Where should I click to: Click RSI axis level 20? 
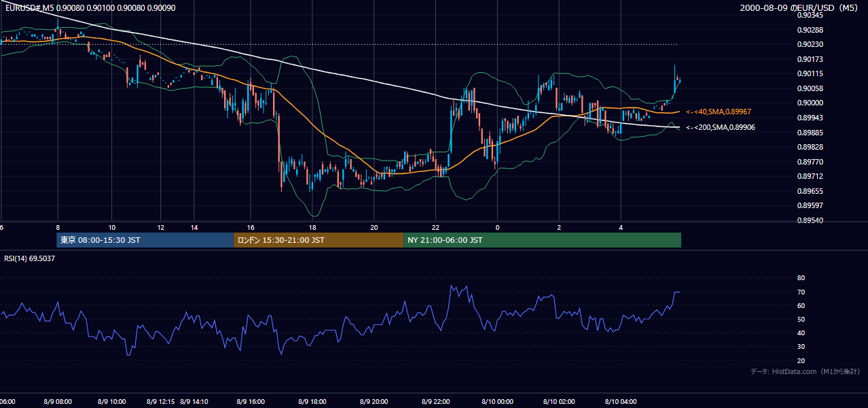click(x=801, y=360)
